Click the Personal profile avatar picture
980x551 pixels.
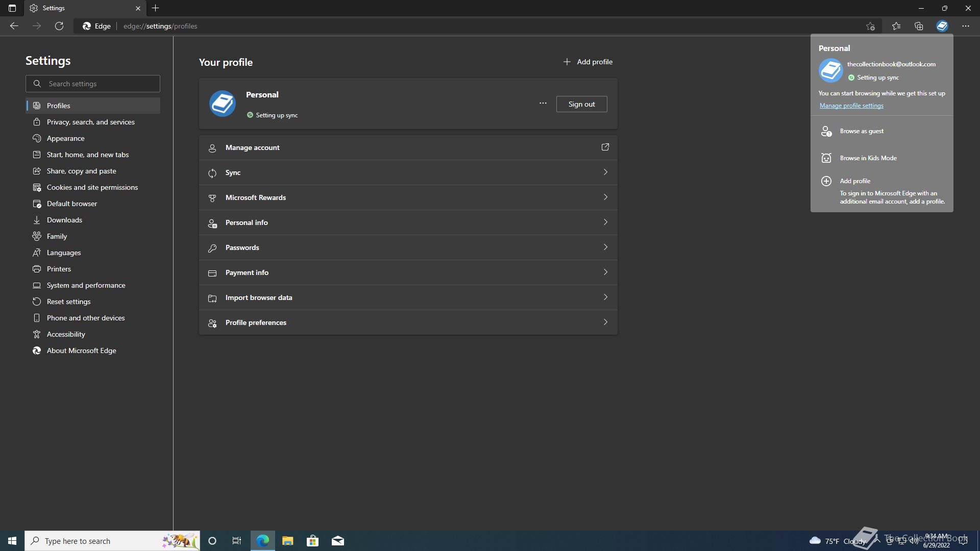pyautogui.click(x=223, y=104)
